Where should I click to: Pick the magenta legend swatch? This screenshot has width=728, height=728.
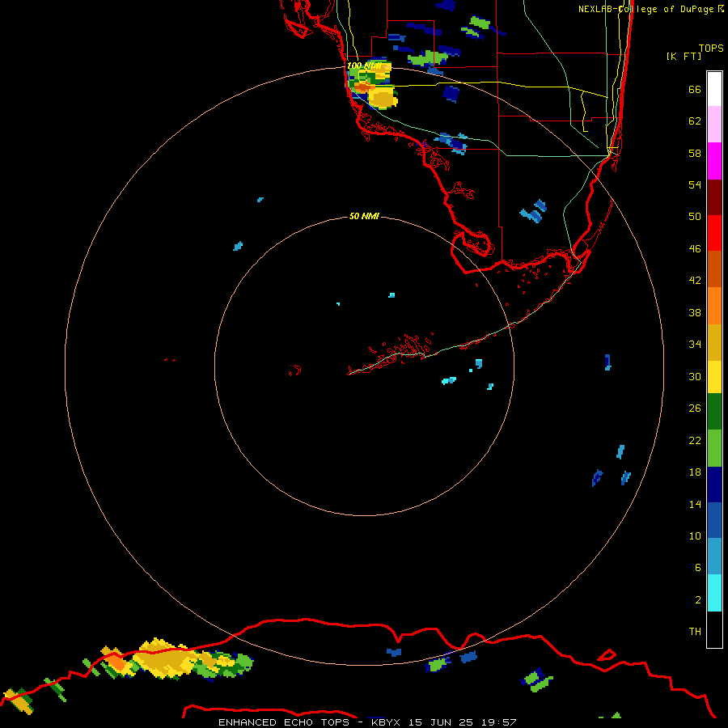point(714,161)
